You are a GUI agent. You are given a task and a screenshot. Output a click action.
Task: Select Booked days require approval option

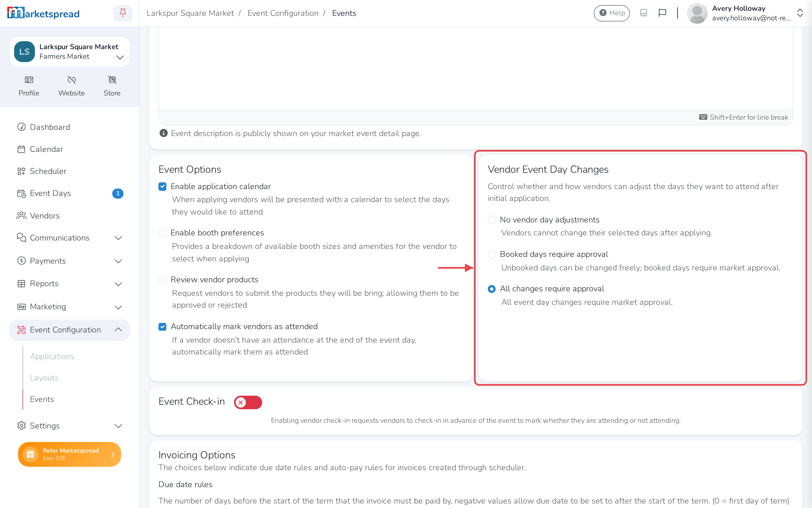pyautogui.click(x=491, y=254)
